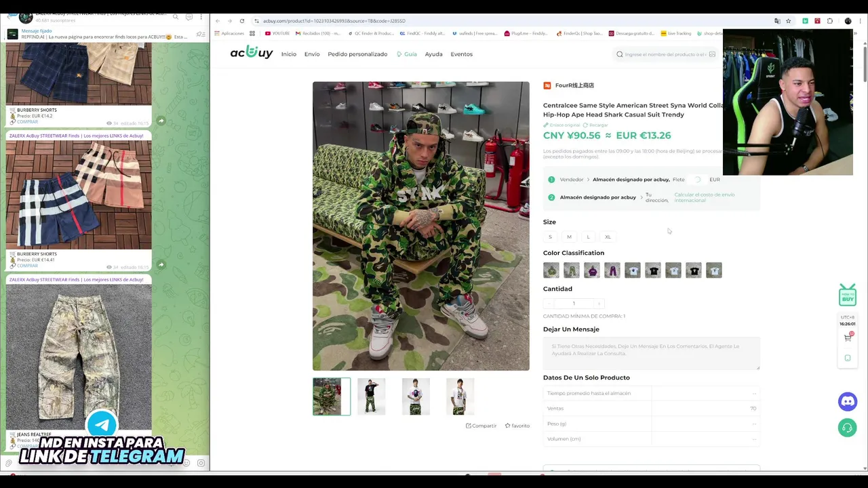Viewport: 868px width, 488px height.
Task: Click the quantity number field
Action: tap(574, 304)
